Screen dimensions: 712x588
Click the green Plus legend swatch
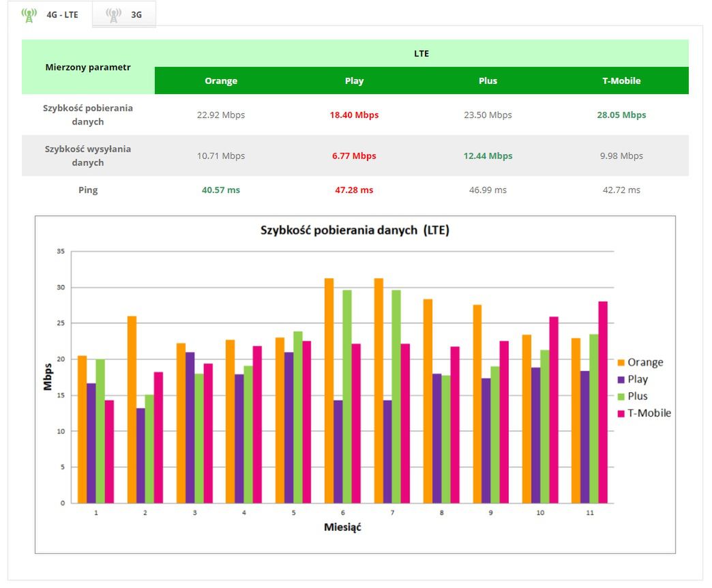pos(621,396)
